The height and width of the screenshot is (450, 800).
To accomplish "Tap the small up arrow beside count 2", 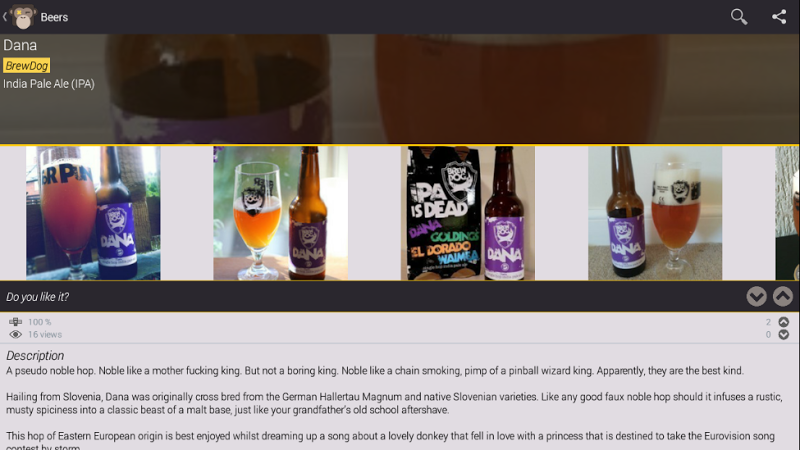I will point(784,322).
